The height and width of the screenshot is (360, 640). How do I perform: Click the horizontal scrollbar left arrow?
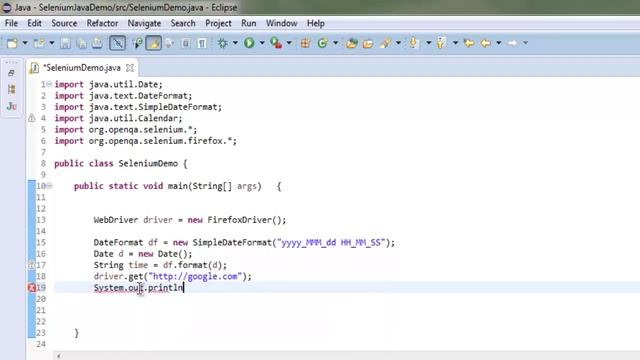click(59, 356)
